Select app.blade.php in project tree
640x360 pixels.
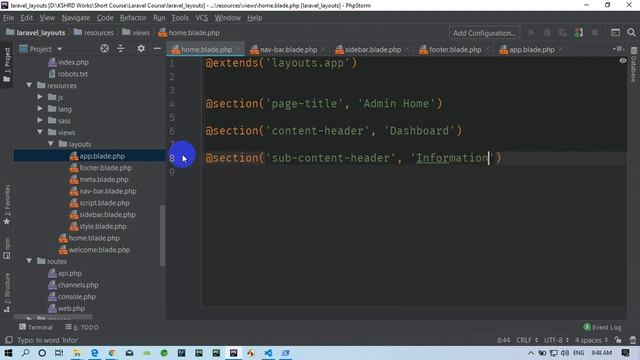tap(102, 156)
